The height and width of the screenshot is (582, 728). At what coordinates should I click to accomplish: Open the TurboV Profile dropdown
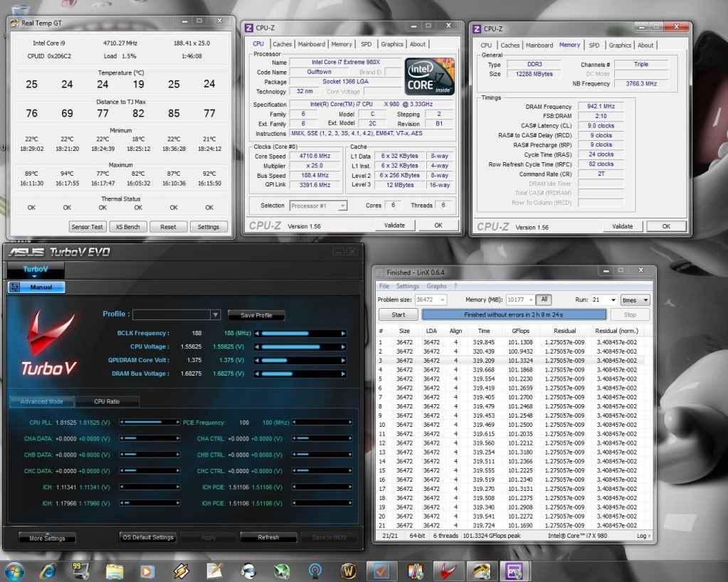[216, 314]
